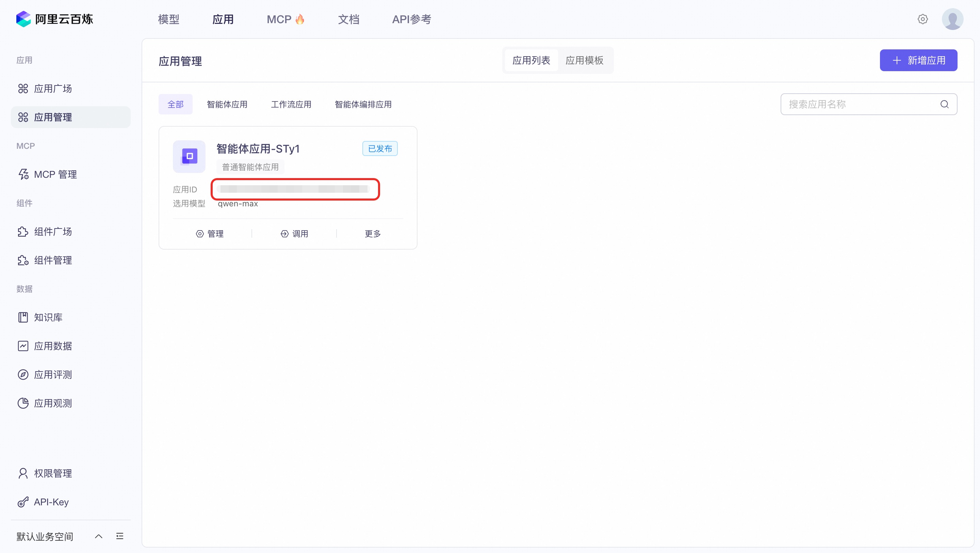
Task: Open the API-Key page
Action: click(51, 502)
